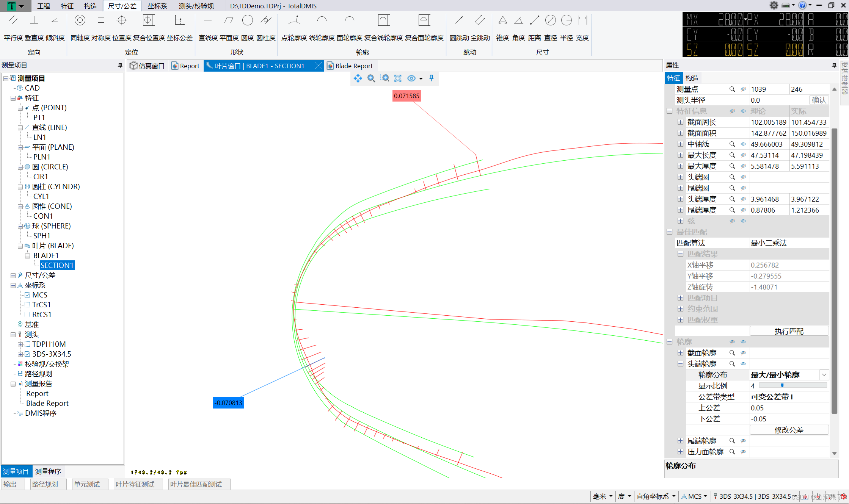
Task: Open the 坐标系 ribbon menu tab
Action: click(x=157, y=6)
